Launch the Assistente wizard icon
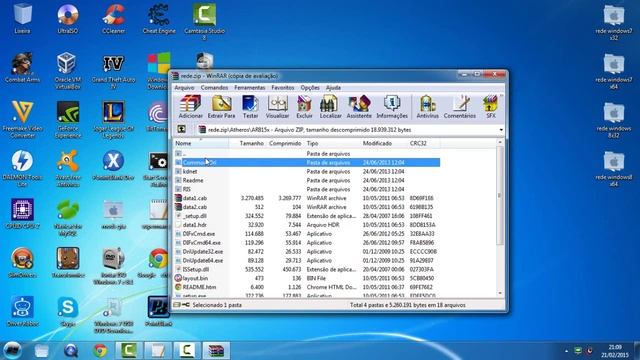 click(x=359, y=107)
